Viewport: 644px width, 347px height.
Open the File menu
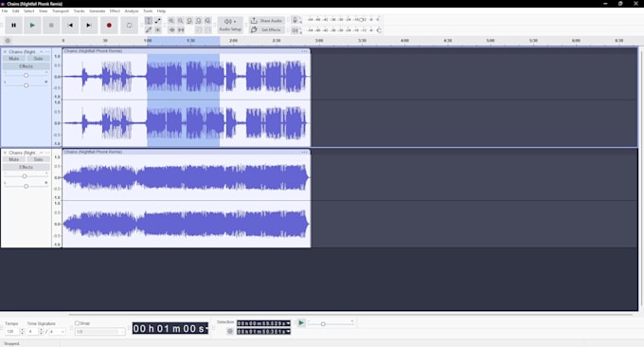tap(5, 11)
